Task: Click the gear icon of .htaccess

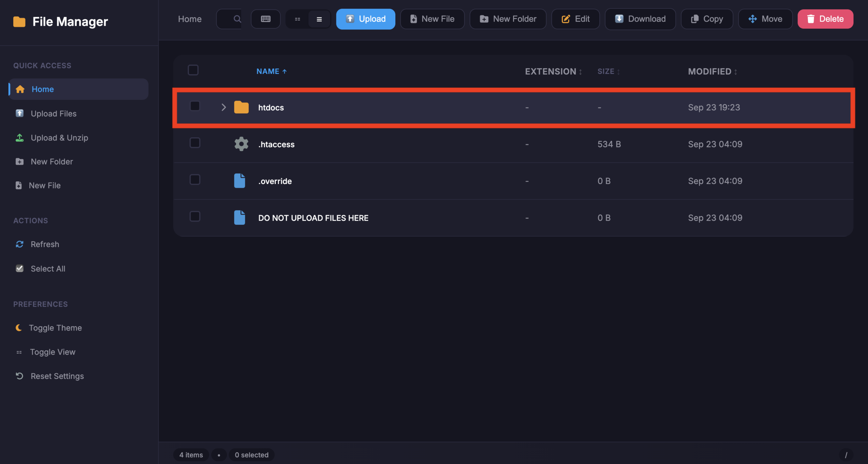Action: pos(241,144)
